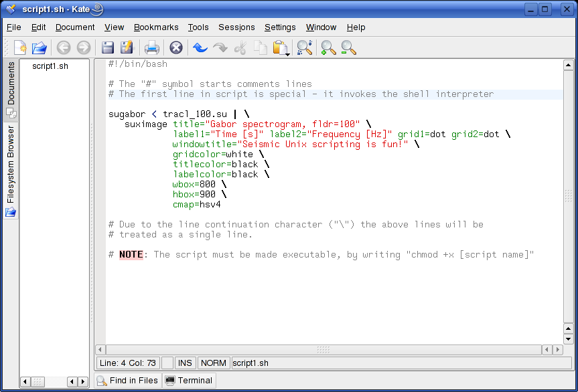The width and height of the screenshot is (578, 392).
Task: Click the Zoom In magnifier icon
Action: point(328,47)
